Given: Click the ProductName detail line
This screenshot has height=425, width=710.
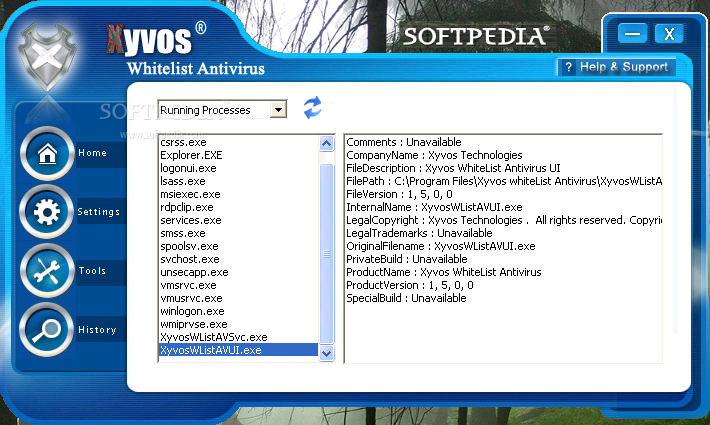Looking at the screenshot, I should click(444, 272).
